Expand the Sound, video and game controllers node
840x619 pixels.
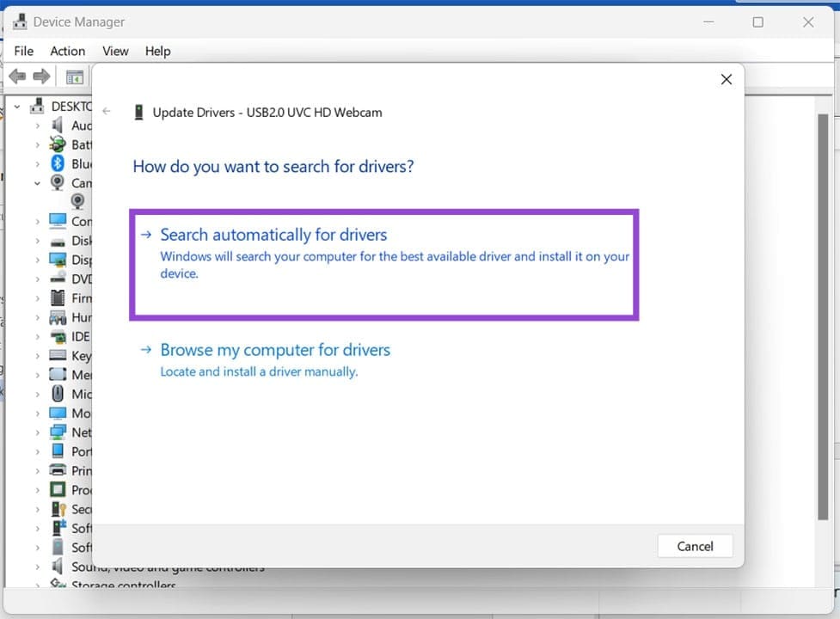(39, 567)
